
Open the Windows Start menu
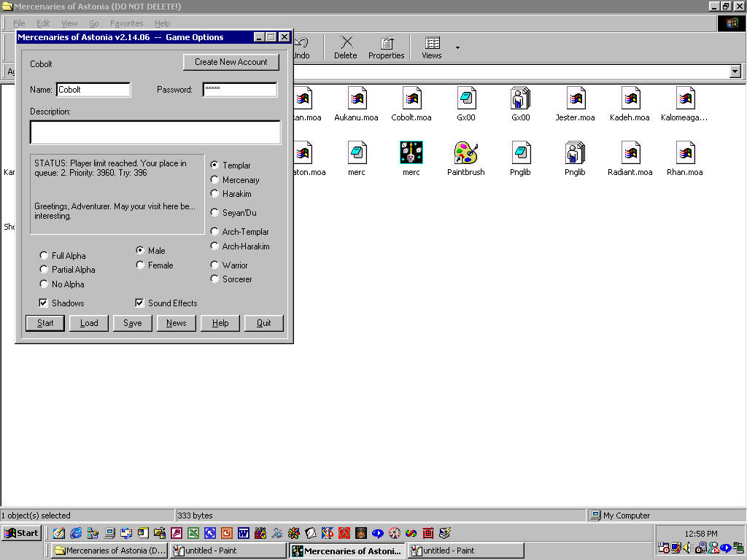[21, 533]
